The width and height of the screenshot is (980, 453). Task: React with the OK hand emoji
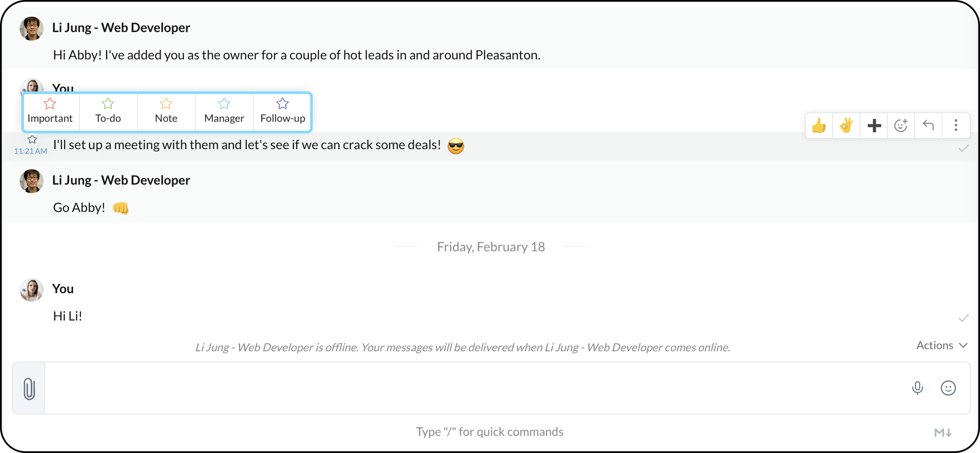coord(846,126)
